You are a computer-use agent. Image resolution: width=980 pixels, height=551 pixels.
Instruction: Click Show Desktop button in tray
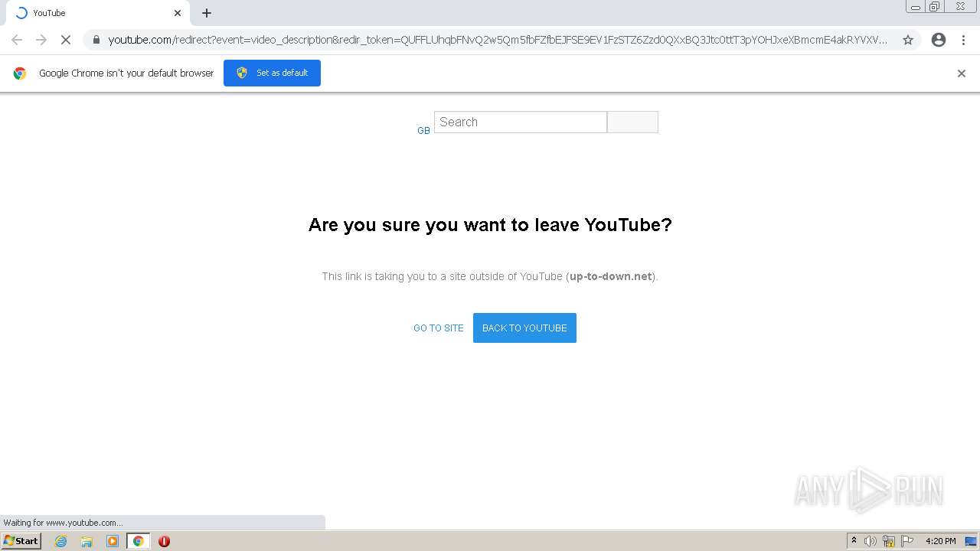pyautogui.click(x=972, y=541)
